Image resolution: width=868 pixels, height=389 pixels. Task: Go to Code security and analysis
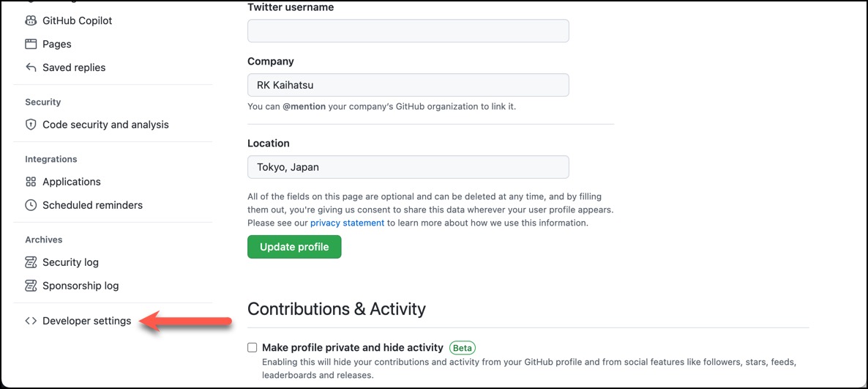pos(97,125)
